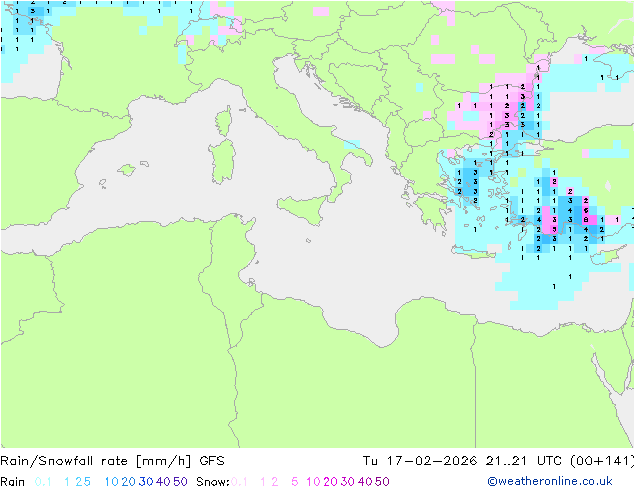Image resolution: width=634 pixels, height=490 pixels.
Task: Pick the Snow legend 0.1 color value
Action: click(x=239, y=482)
